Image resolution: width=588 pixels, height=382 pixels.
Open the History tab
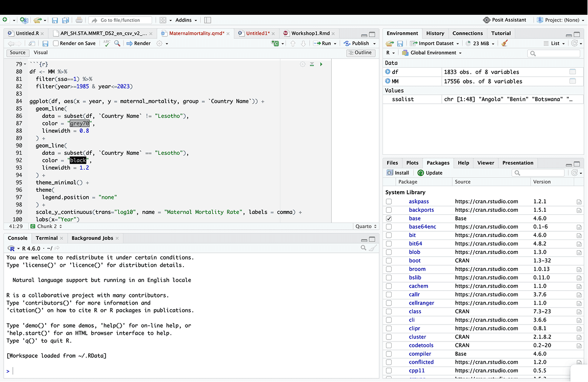click(435, 33)
